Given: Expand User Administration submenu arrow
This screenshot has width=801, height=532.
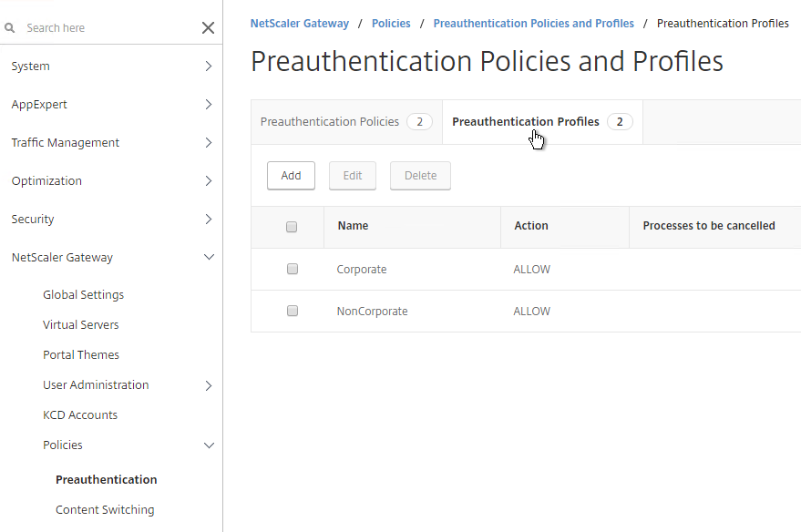Looking at the screenshot, I should coord(208,385).
